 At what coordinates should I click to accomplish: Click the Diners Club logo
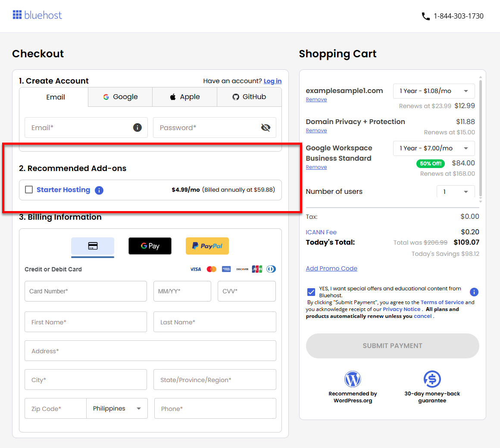(271, 269)
